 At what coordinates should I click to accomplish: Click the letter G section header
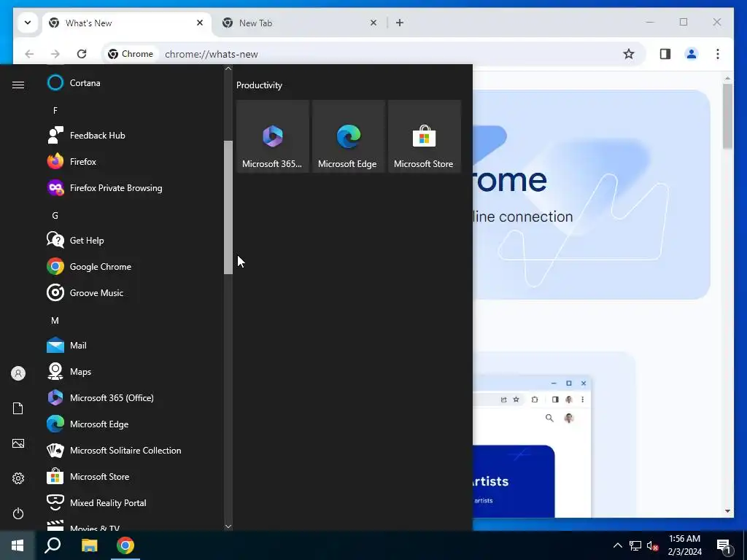pyautogui.click(x=55, y=215)
